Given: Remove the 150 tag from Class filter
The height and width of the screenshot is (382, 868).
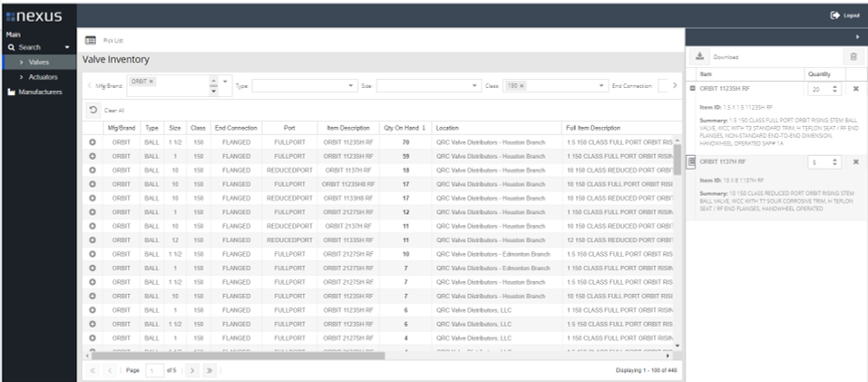Looking at the screenshot, I should click(522, 86).
